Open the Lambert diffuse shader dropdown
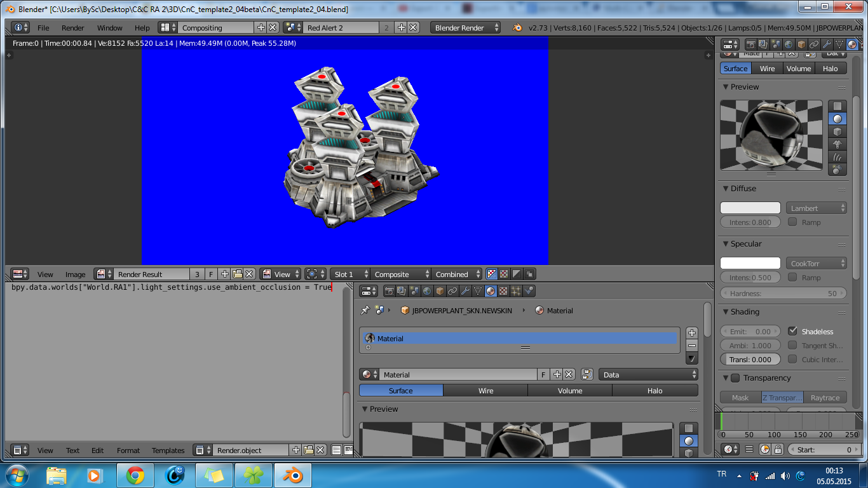868x488 pixels. coord(817,208)
